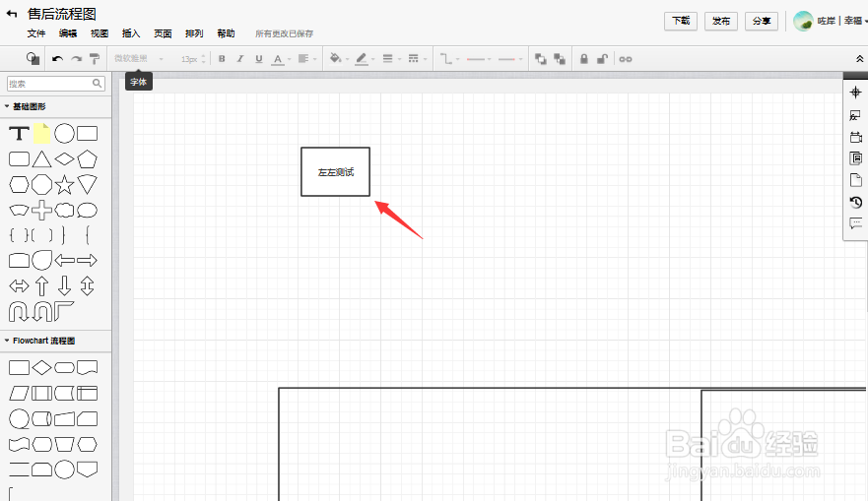Select the left arrow shape
This screenshot has height=501, width=868.
[x=64, y=260]
